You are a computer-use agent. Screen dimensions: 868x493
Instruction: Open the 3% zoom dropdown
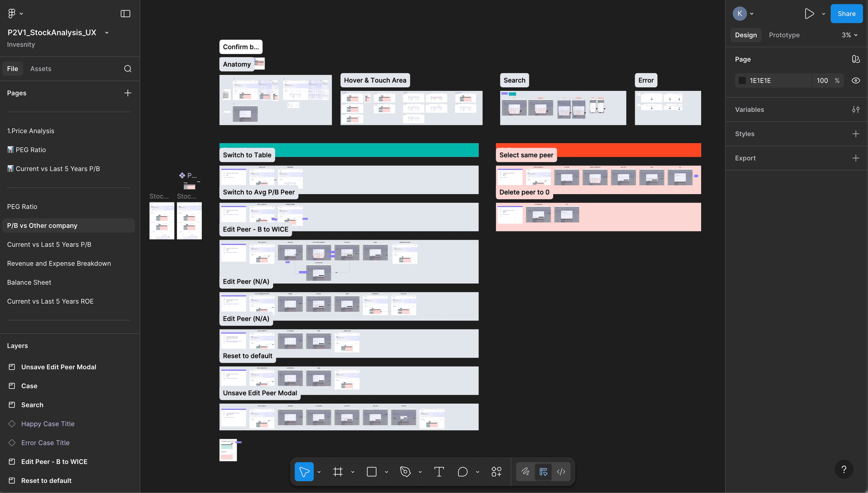[x=849, y=35]
